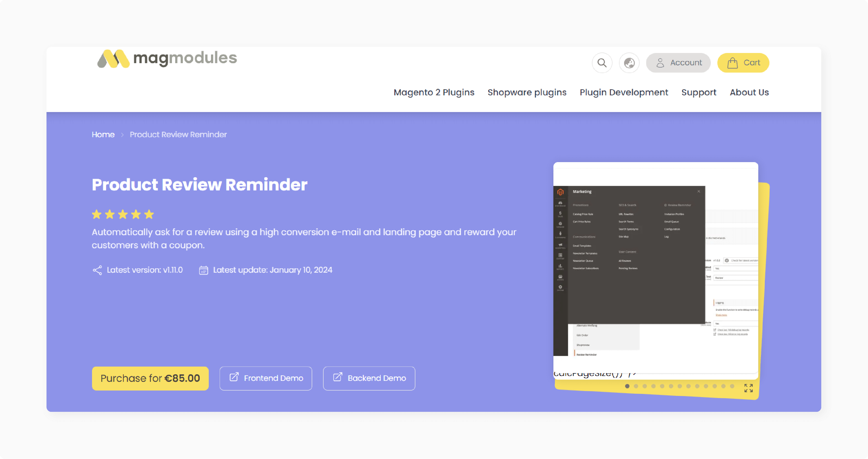Click the Product Review Reminder heading
Image resolution: width=868 pixels, height=459 pixels.
[200, 185]
